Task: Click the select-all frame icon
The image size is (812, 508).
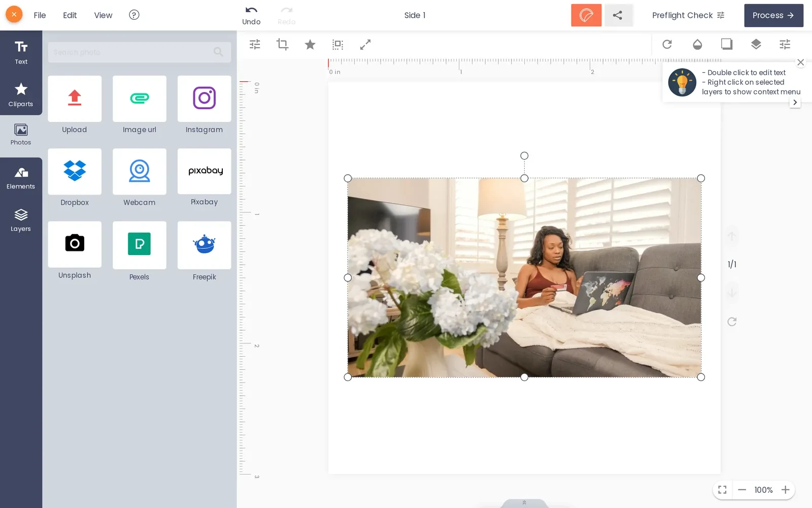Action: [x=337, y=45]
